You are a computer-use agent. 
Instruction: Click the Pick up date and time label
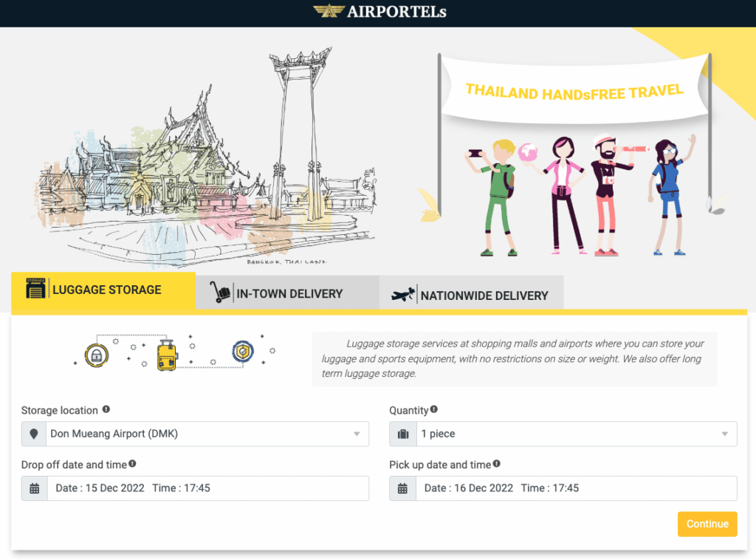(x=440, y=465)
